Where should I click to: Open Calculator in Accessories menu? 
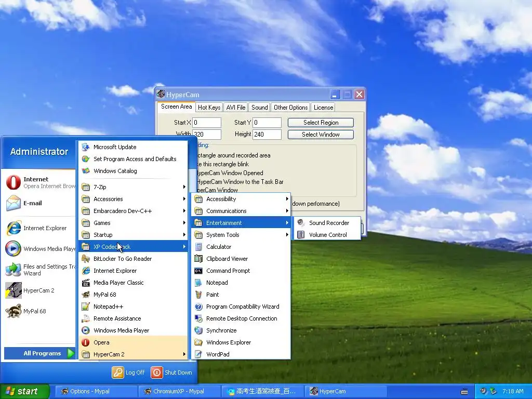(241, 247)
